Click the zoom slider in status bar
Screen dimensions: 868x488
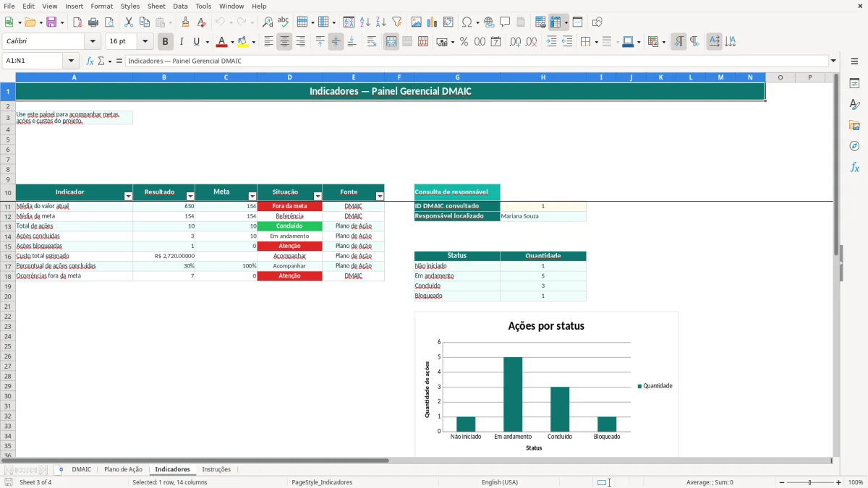(x=810, y=482)
